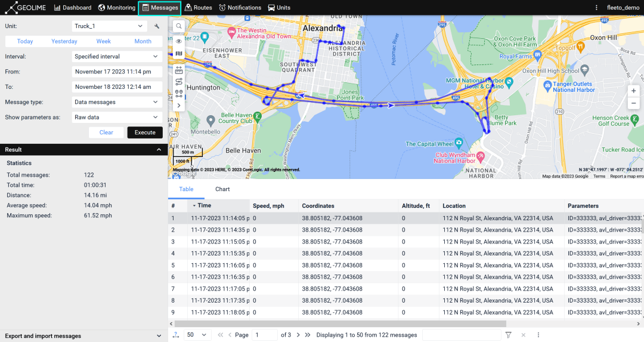644x342 pixels.
Task: Click the column autosize icon
Action: pyautogui.click(x=176, y=335)
